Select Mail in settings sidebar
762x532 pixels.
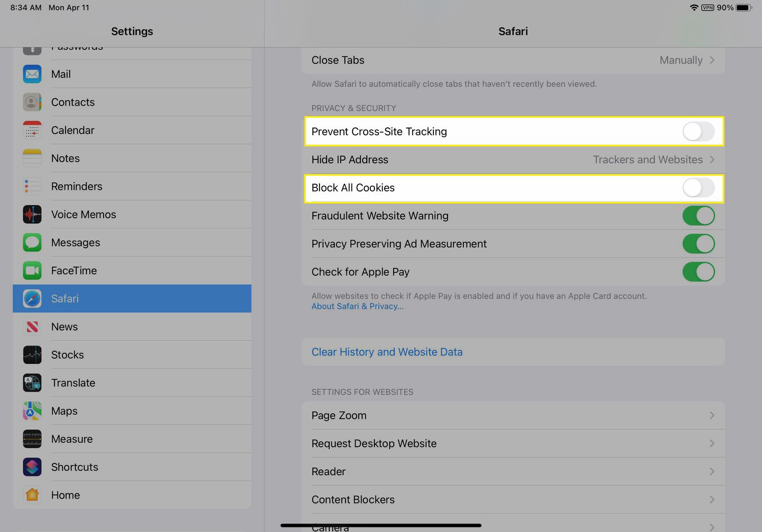132,74
